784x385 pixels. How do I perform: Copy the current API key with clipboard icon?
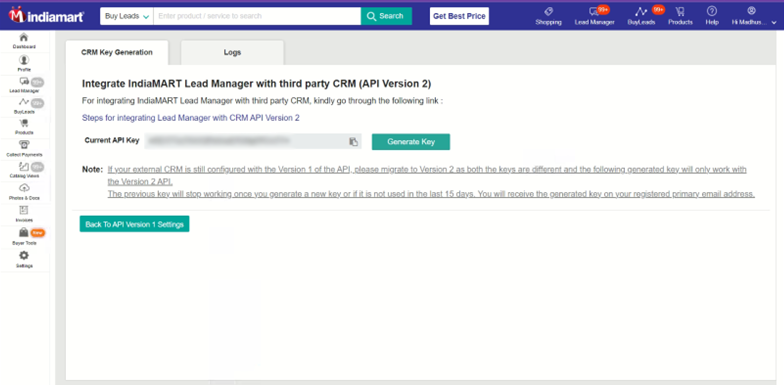coord(354,142)
